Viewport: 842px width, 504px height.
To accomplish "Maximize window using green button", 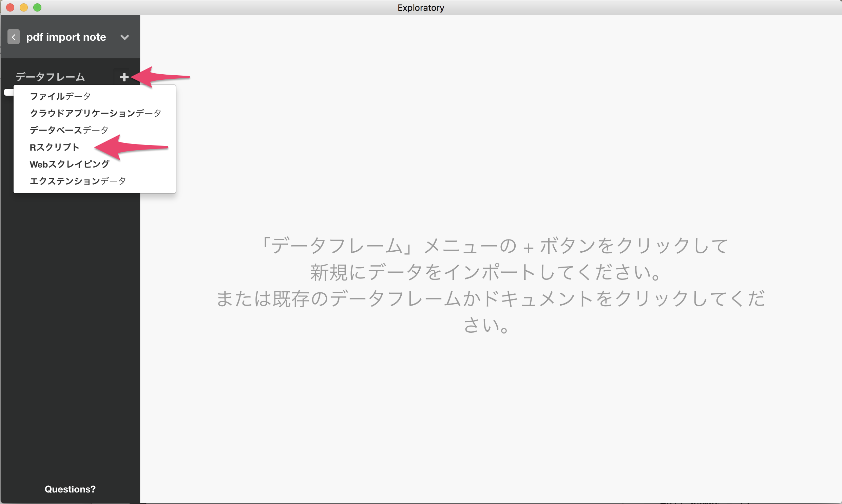I will coord(37,7).
